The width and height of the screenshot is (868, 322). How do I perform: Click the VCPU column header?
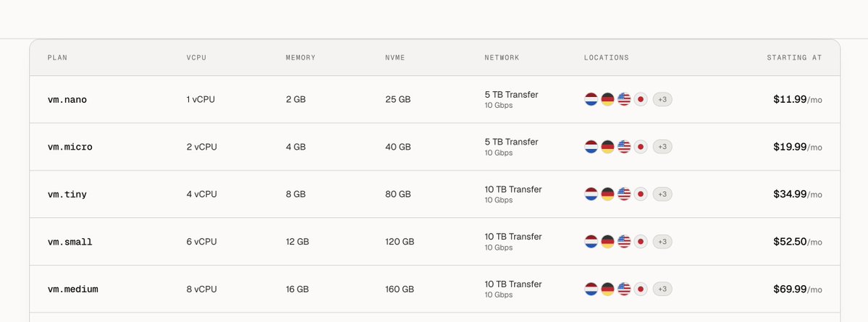point(196,58)
